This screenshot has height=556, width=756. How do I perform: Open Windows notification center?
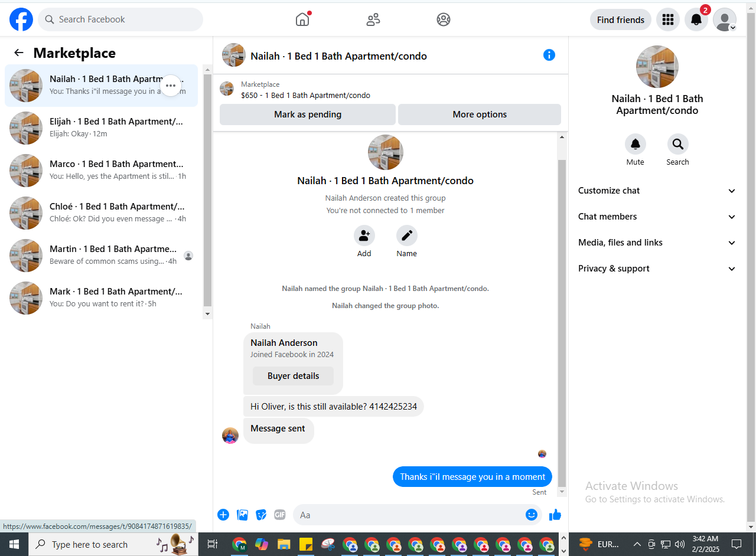point(737,544)
